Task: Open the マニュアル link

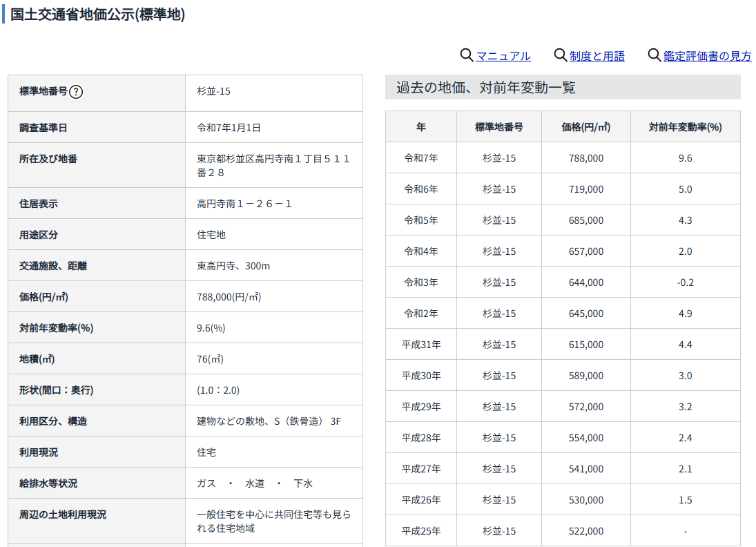Action: [x=503, y=56]
